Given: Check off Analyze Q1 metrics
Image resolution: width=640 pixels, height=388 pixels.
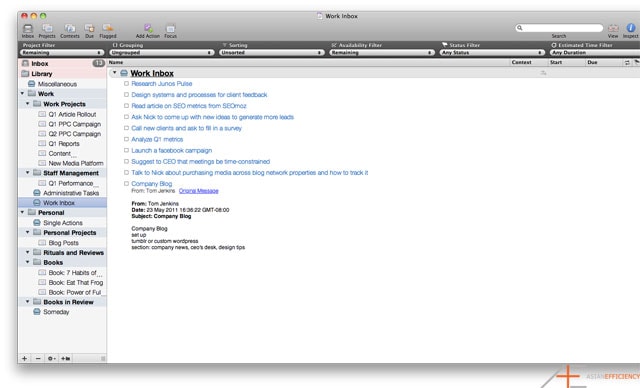Looking at the screenshot, I should coord(126,139).
